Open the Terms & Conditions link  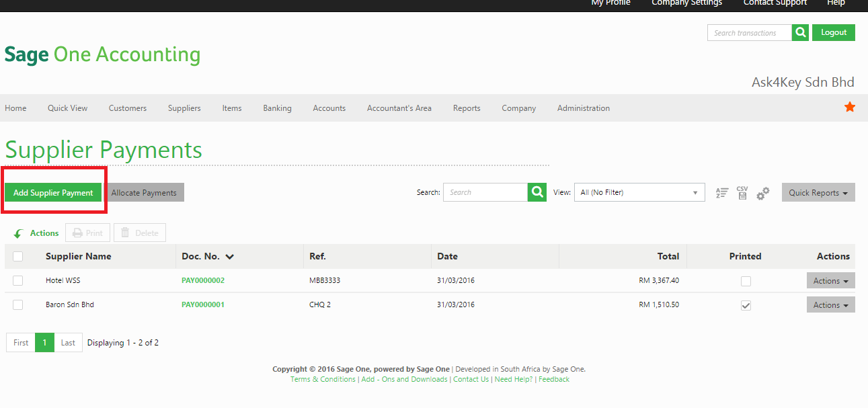[x=323, y=379]
